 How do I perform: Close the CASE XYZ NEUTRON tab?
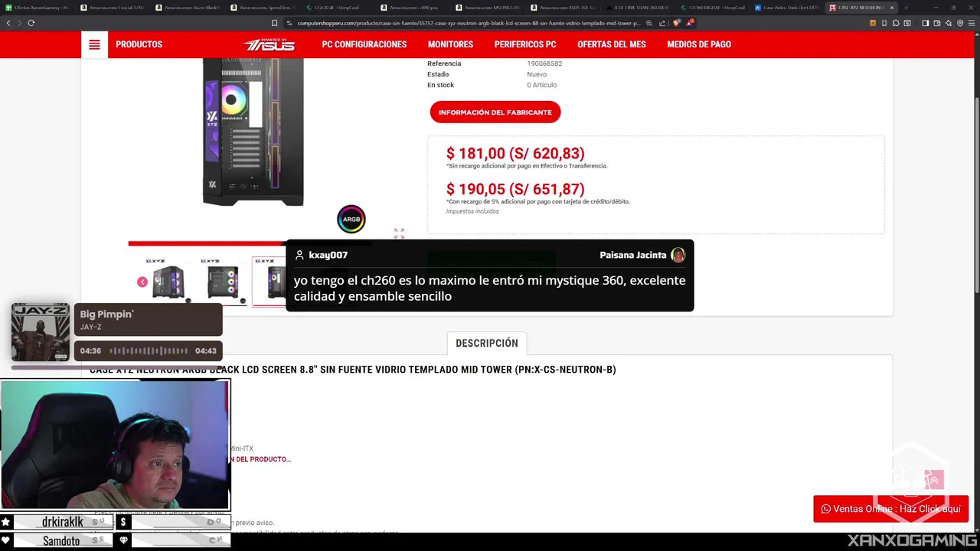tap(891, 8)
